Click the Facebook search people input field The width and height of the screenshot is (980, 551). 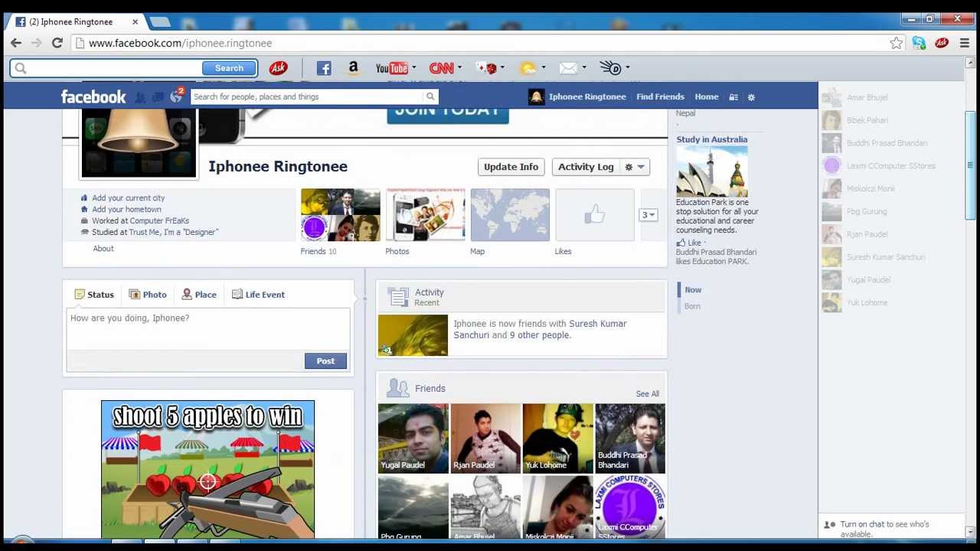pos(308,96)
